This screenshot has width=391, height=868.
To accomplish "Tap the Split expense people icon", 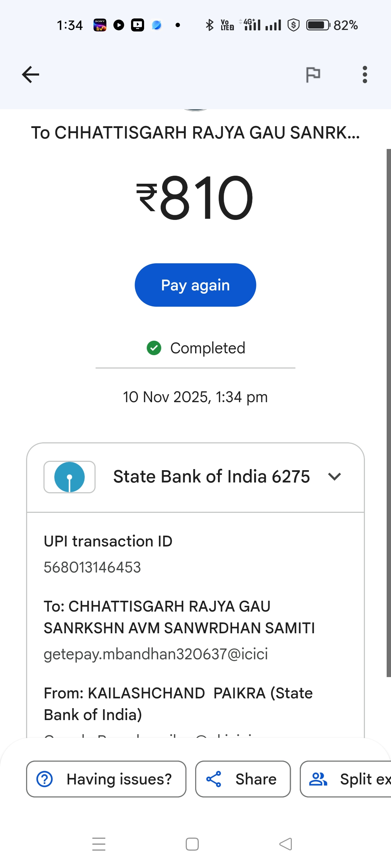I will pos(318,779).
